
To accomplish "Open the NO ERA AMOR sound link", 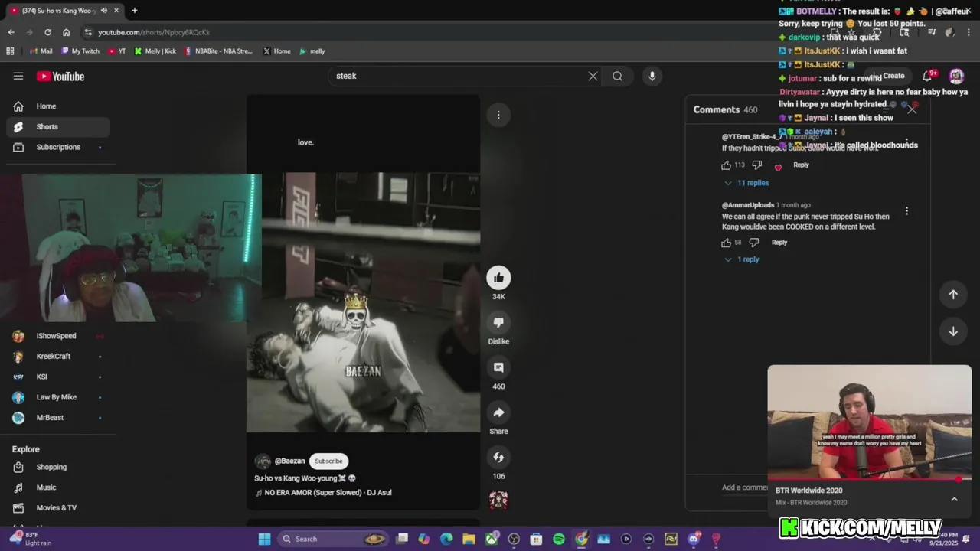I will coord(323,493).
